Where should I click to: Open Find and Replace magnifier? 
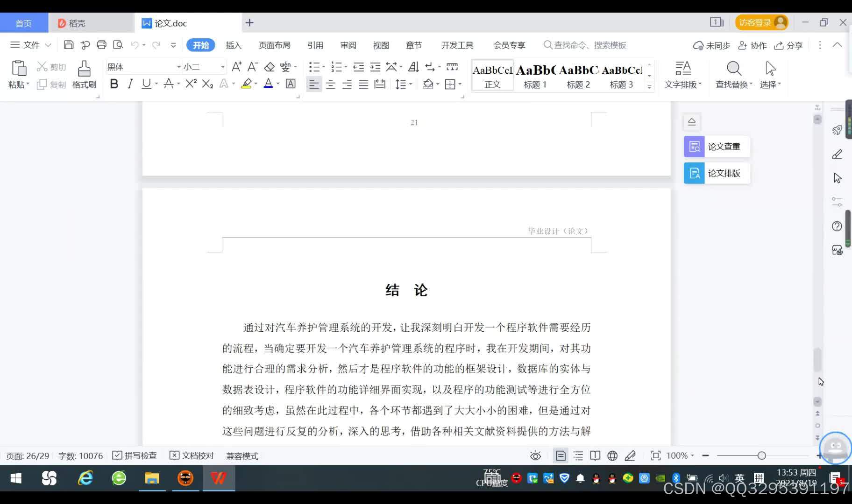point(734,69)
